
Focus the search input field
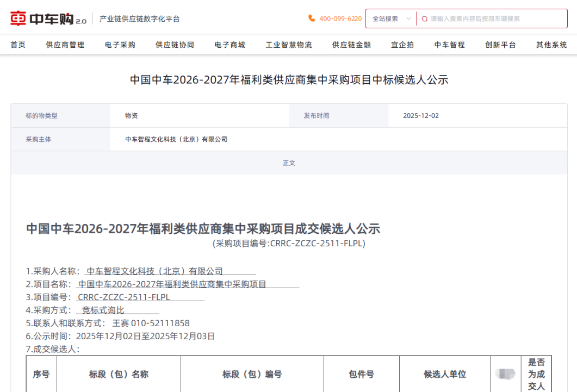point(492,18)
